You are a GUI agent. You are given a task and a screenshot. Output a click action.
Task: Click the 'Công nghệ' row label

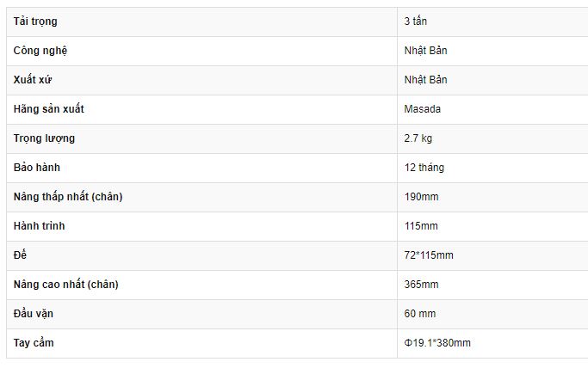(x=40, y=51)
